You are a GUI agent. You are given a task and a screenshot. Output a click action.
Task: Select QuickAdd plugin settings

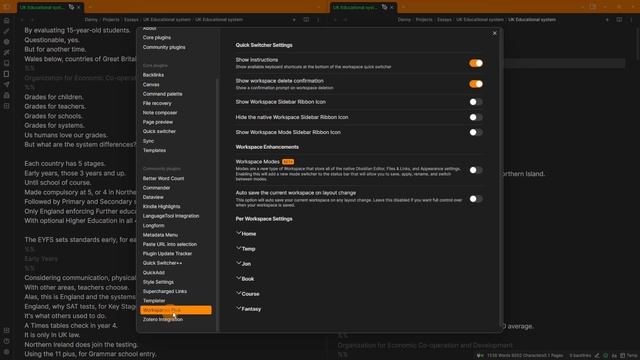coord(154,272)
